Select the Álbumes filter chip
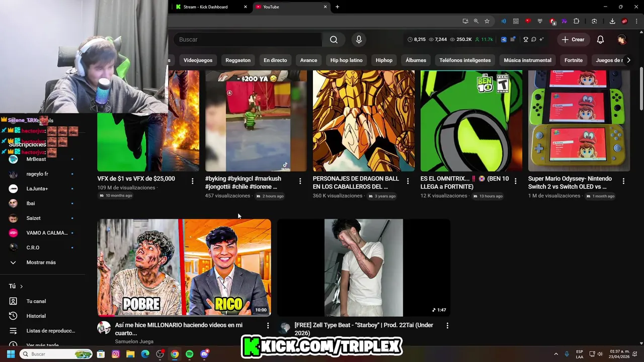644x362 pixels. pos(416,60)
